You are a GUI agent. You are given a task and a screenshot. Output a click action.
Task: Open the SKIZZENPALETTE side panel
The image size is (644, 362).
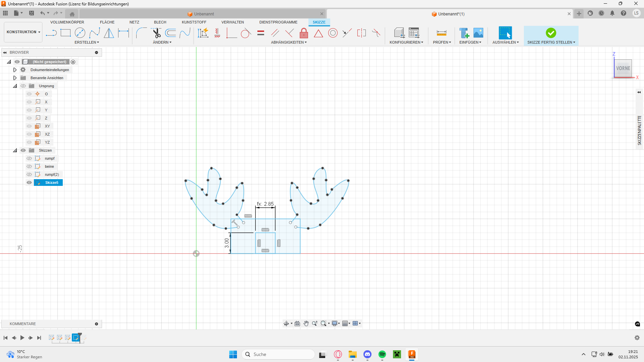coord(639,131)
